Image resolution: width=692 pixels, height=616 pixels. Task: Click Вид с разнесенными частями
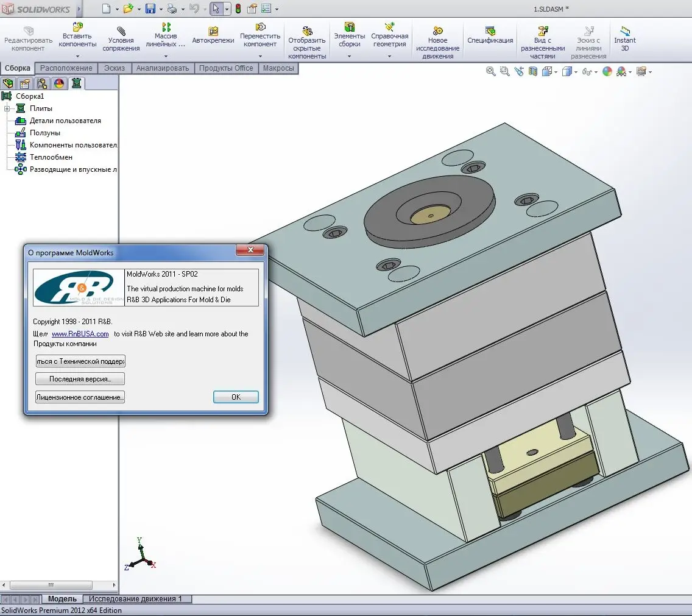[542, 43]
